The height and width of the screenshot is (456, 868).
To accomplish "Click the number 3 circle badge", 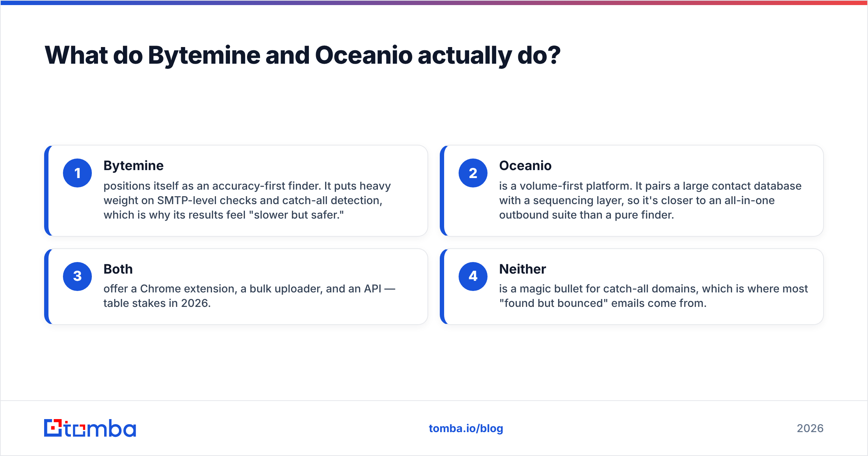I will pyautogui.click(x=77, y=276).
